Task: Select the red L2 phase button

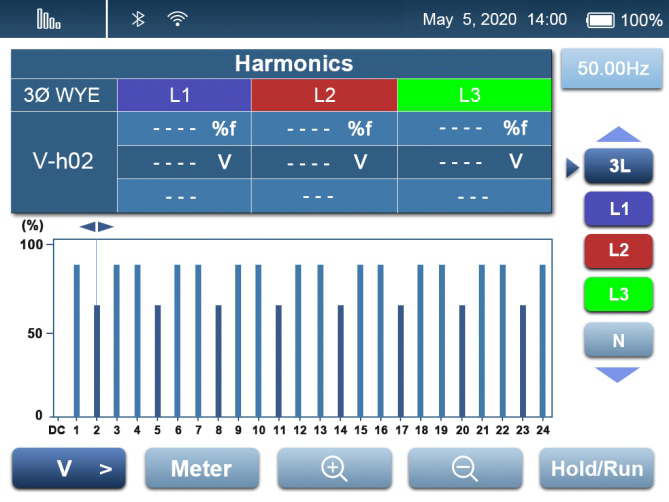Action: pos(618,250)
